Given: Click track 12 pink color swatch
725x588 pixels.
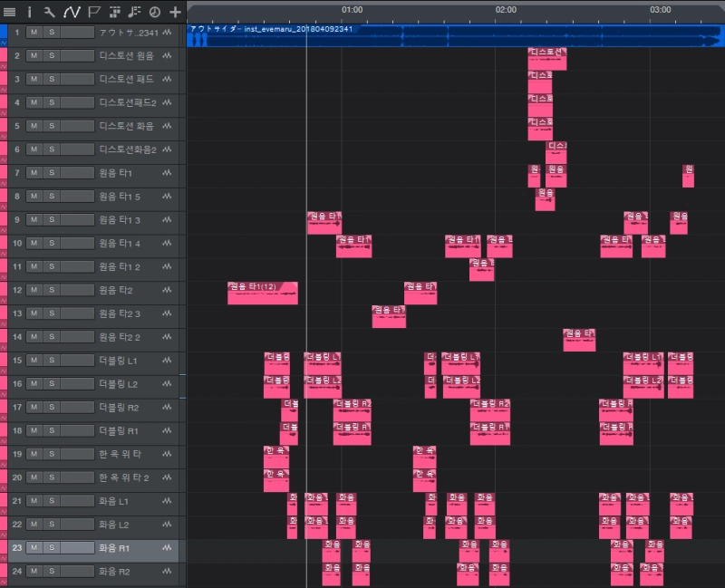Looking at the screenshot, I should tap(4, 287).
